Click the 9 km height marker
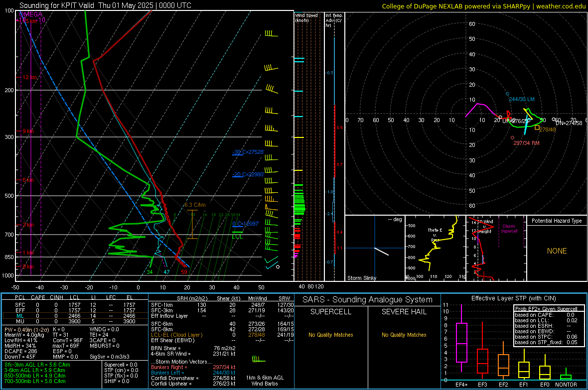Image resolution: width=588 pixels, height=390 pixels. coord(28,131)
